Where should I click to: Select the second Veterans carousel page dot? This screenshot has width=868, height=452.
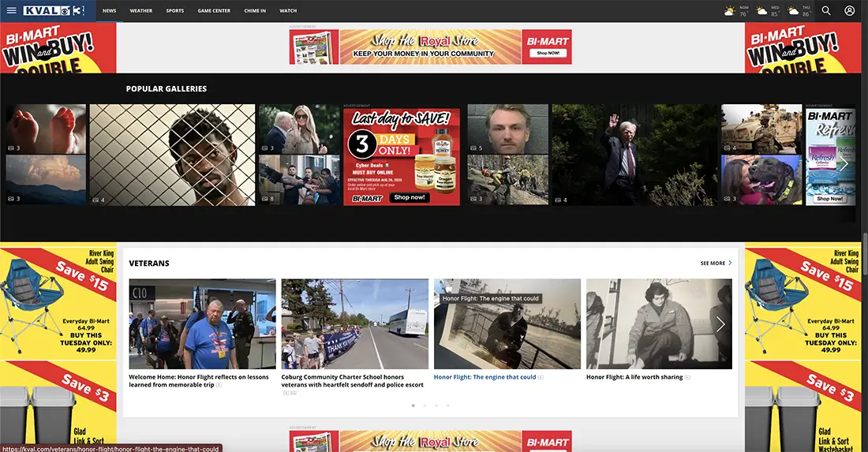tap(425, 405)
